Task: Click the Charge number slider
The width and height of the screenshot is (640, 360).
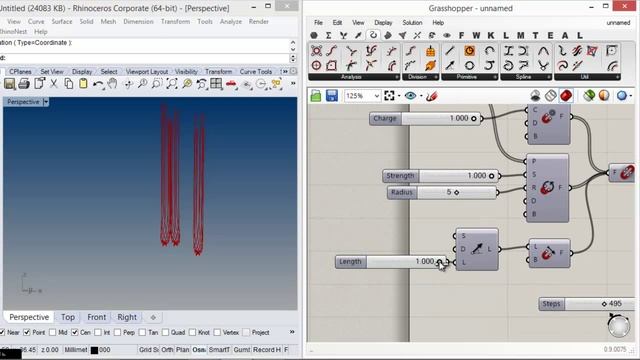Action: pos(426,118)
